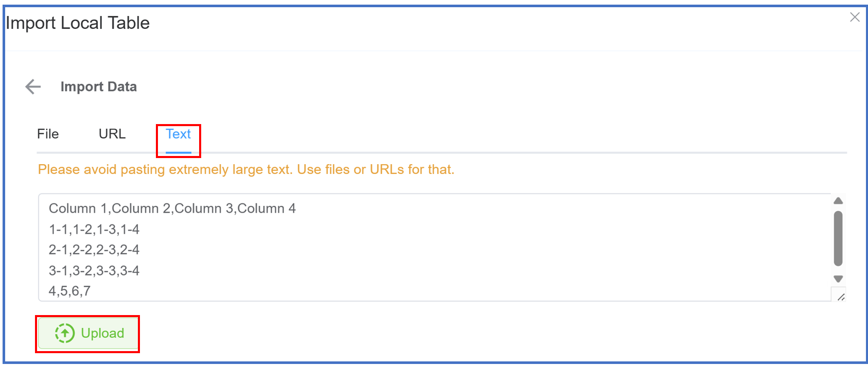Click the textarea scrollbar up arrow

point(838,201)
